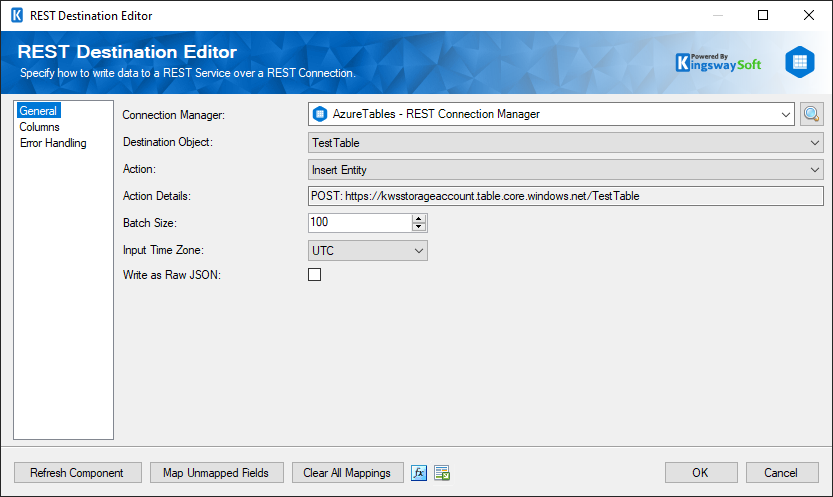Click into the Batch Size field

(360, 222)
